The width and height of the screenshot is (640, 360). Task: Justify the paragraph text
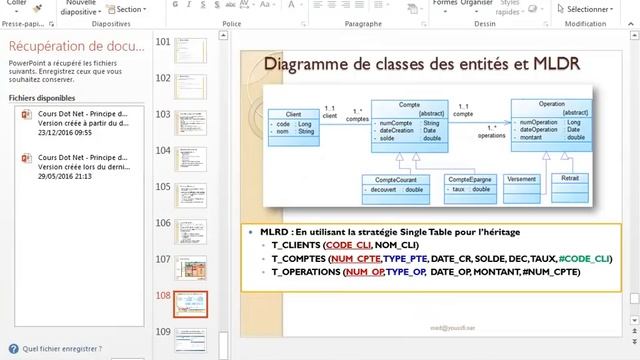360,4
